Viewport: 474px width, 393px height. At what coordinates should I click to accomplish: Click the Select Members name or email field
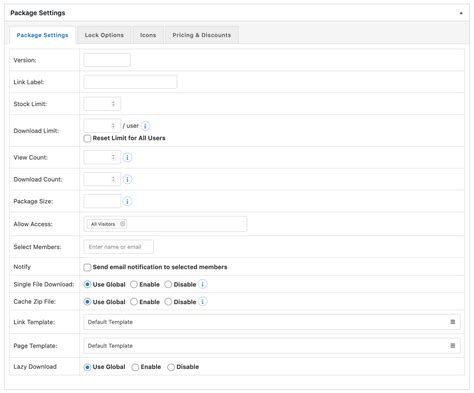(119, 247)
